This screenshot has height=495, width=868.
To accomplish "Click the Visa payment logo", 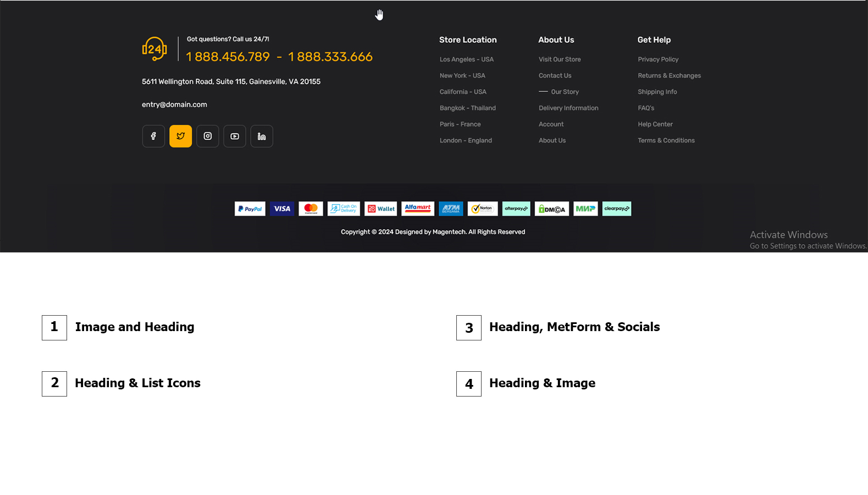I will 282,209.
